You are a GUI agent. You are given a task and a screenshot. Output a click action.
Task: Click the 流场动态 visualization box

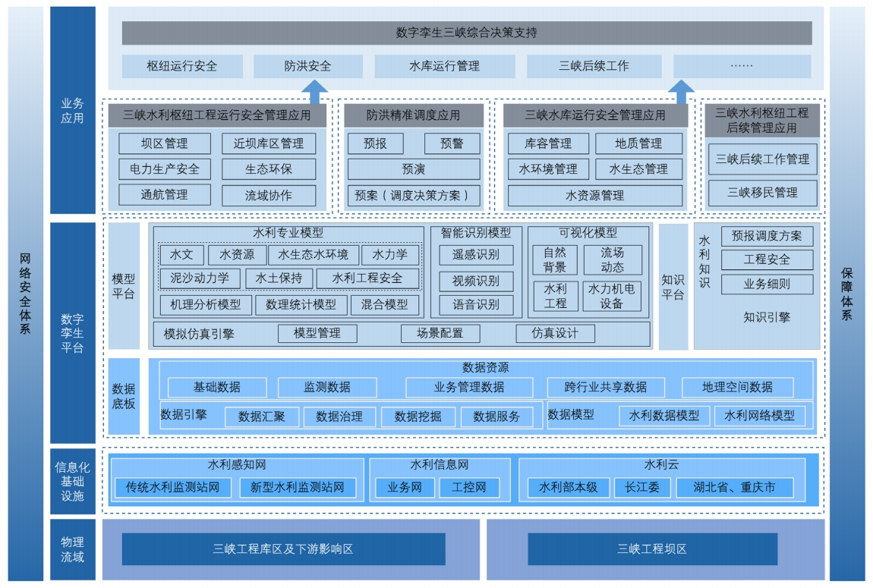[613, 259]
